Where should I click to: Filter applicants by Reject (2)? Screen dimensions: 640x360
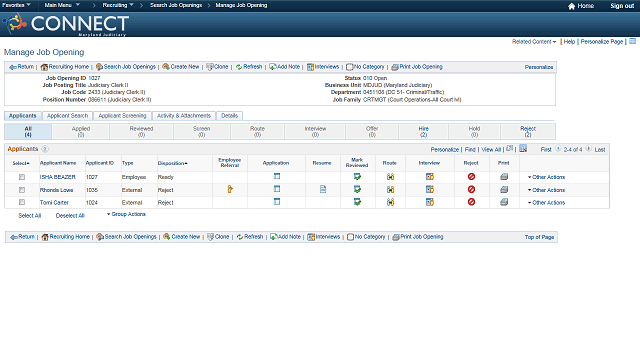coord(528,131)
